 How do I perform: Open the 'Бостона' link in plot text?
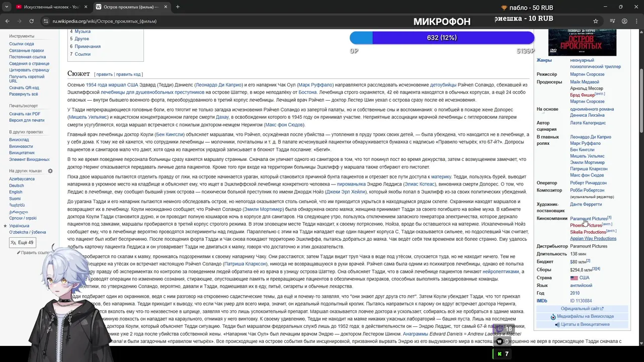tap(307, 93)
